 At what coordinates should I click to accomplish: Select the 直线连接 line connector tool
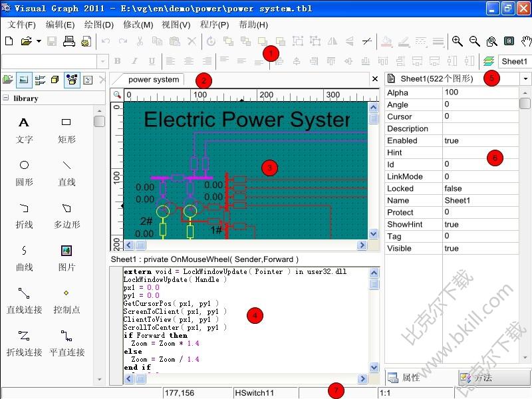(x=24, y=301)
